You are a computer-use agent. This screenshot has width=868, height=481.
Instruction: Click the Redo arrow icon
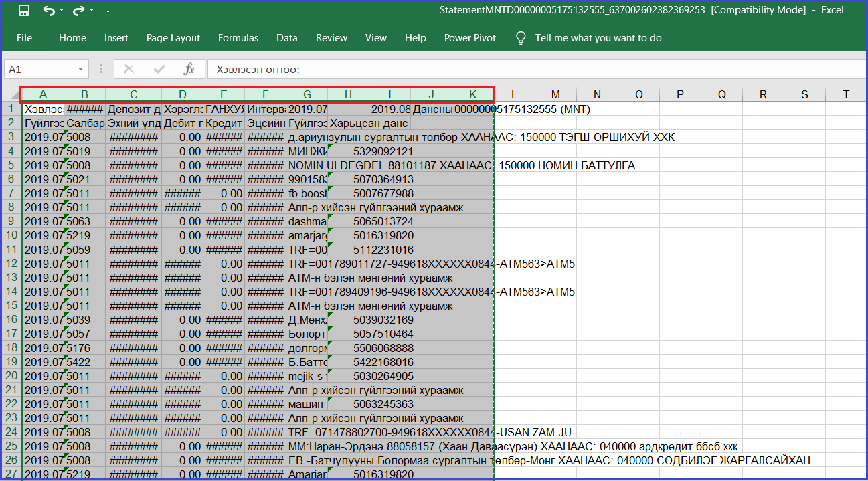[78, 11]
